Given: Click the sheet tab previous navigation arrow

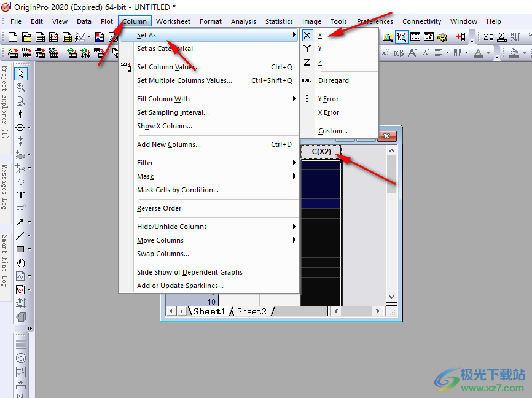Looking at the screenshot, I should tap(171, 311).
